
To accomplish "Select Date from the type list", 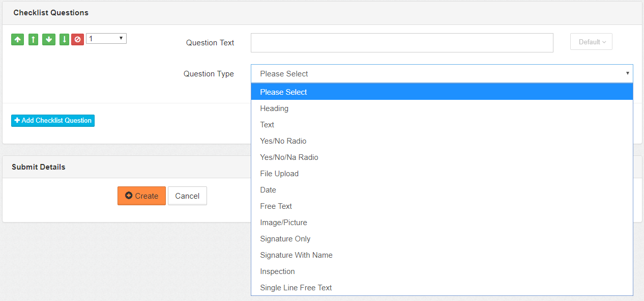I will click(268, 190).
